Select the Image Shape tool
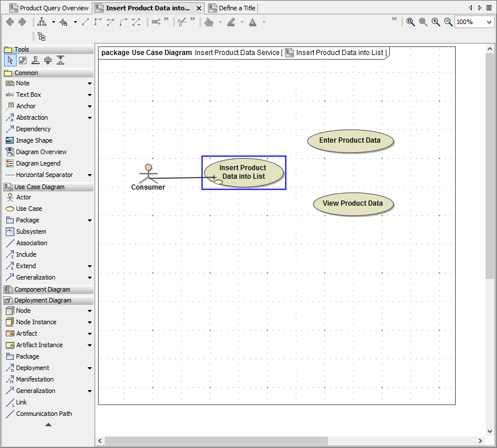The width and height of the screenshot is (497, 448). point(34,140)
